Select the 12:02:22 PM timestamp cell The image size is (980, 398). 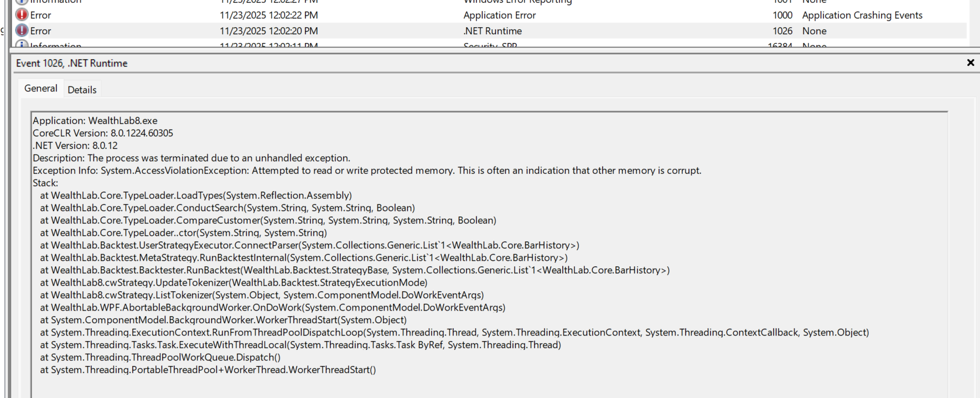(x=268, y=15)
